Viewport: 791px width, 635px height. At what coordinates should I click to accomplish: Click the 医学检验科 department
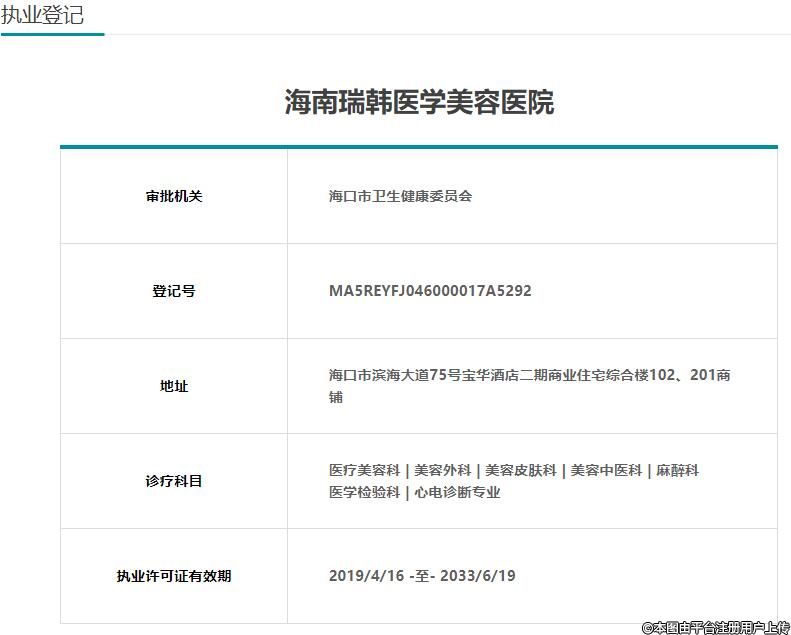point(364,492)
